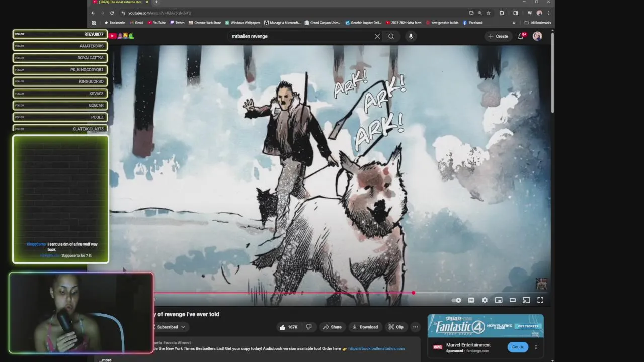
Task: Click the webcam overlay feed
Action: [x=81, y=313]
